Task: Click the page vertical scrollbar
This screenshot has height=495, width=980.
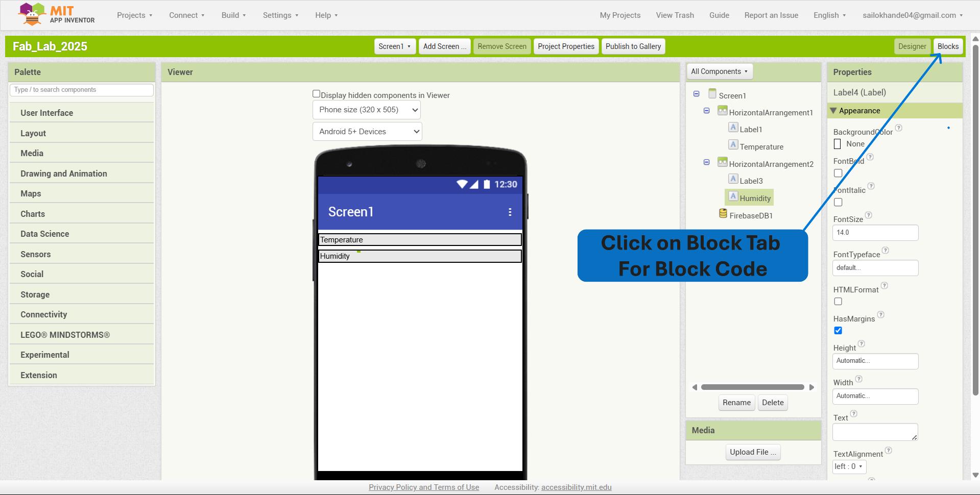Action: (x=975, y=219)
